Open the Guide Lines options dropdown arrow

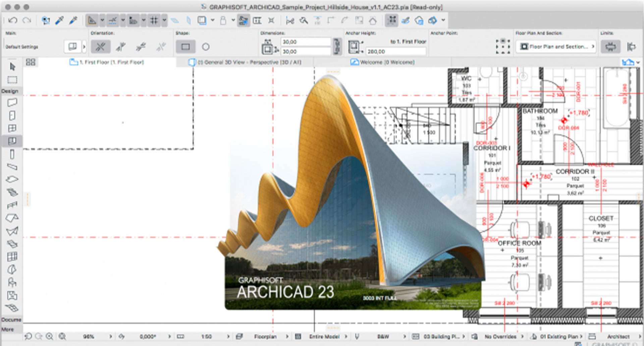tap(102, 20)
